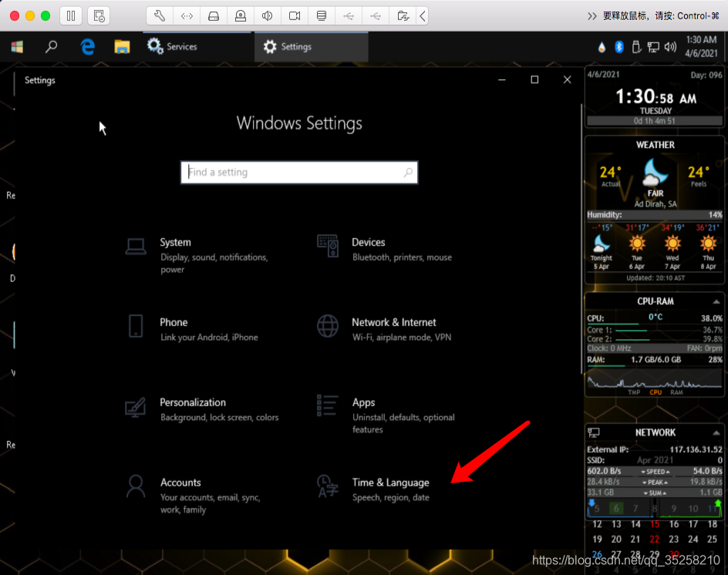Launch Microsoft Edge from taskbar
The height and width of the screenshot is (575, 728).
click(x=87, y=46)
